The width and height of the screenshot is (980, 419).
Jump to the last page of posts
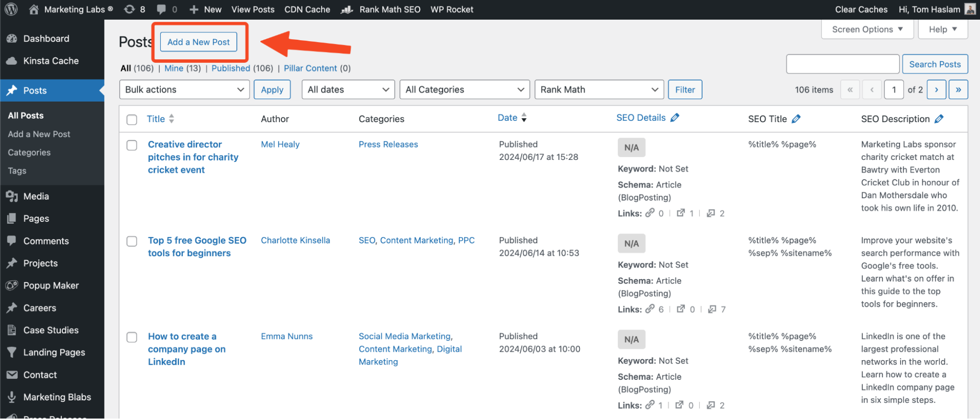point(958,89)
